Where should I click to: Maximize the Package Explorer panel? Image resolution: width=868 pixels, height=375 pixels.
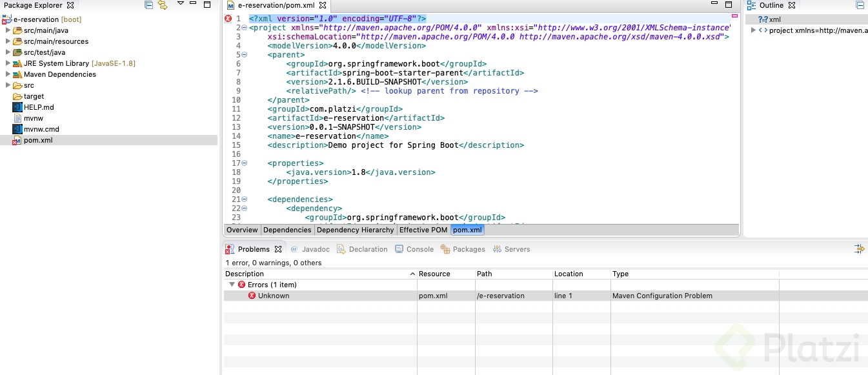point(207,5)
